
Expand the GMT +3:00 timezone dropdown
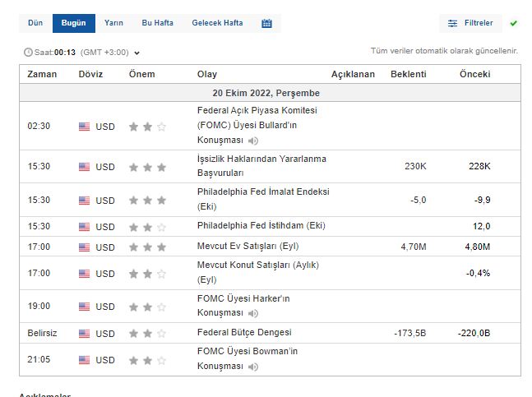[136, 53]
